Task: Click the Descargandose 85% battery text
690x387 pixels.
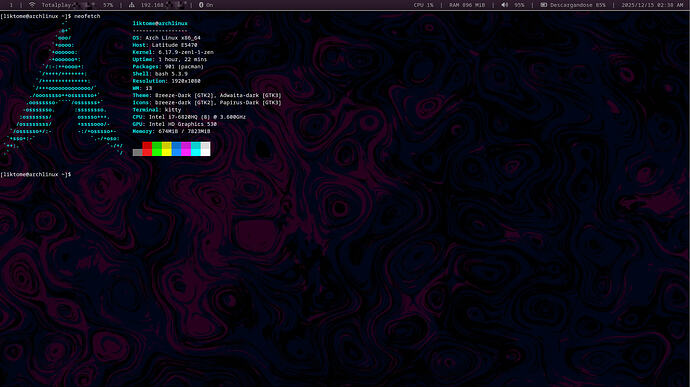Action: click(578, 5)
